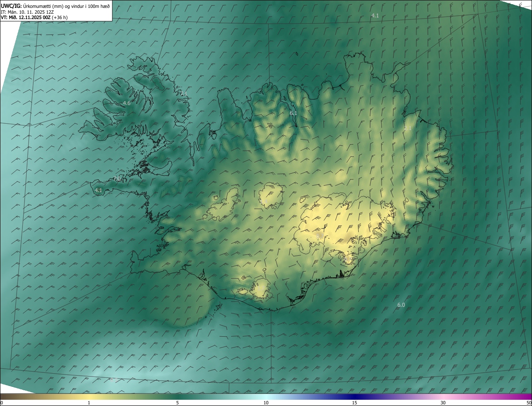Click the '50' tick label on the color scale

[x=529, y=403]
